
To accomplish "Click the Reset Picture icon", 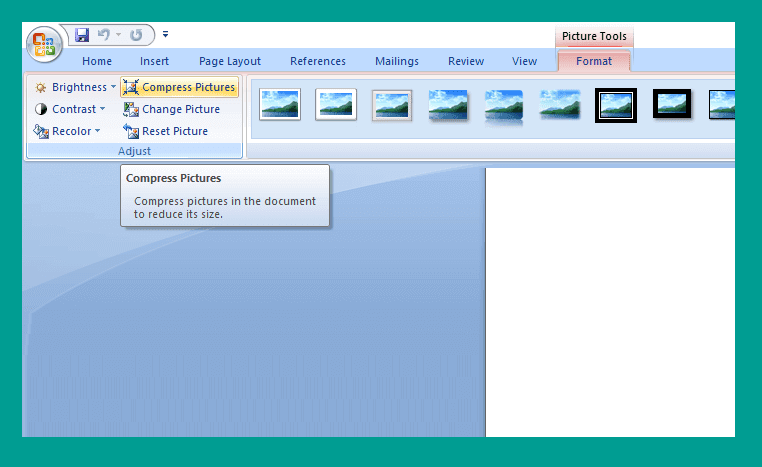I will coord(131,131).
